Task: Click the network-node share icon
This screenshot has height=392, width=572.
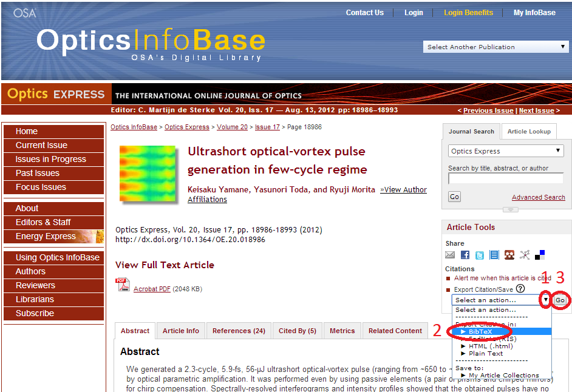Action: (525, 255)
